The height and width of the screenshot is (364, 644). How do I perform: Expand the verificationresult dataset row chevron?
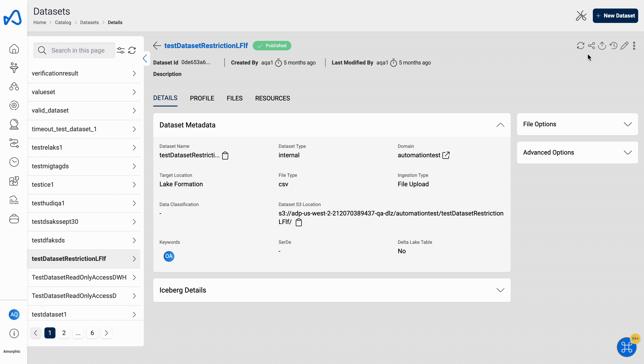pos(134,73)
